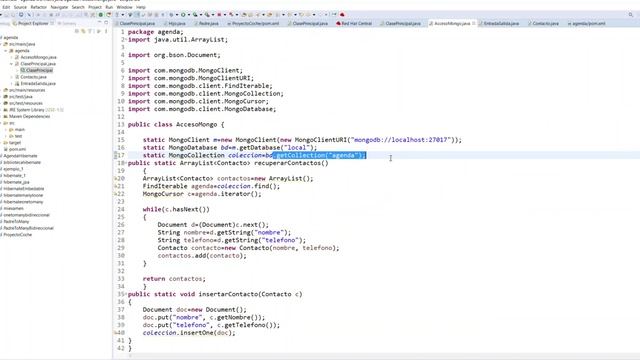Click the "mongodb://localhost:27017" string

(401, 140)
